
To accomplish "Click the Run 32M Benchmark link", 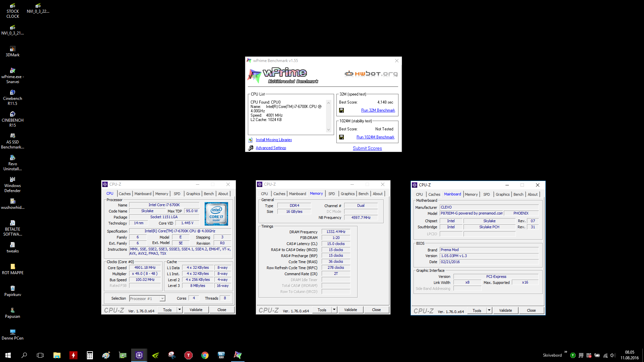I will pyautogui.click(x=378, y=110).
